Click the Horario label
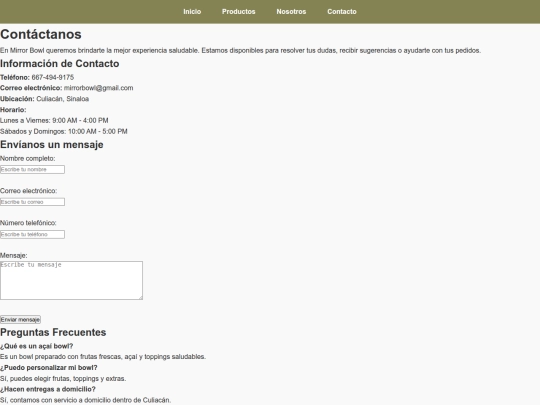 [x=13, y=110]
